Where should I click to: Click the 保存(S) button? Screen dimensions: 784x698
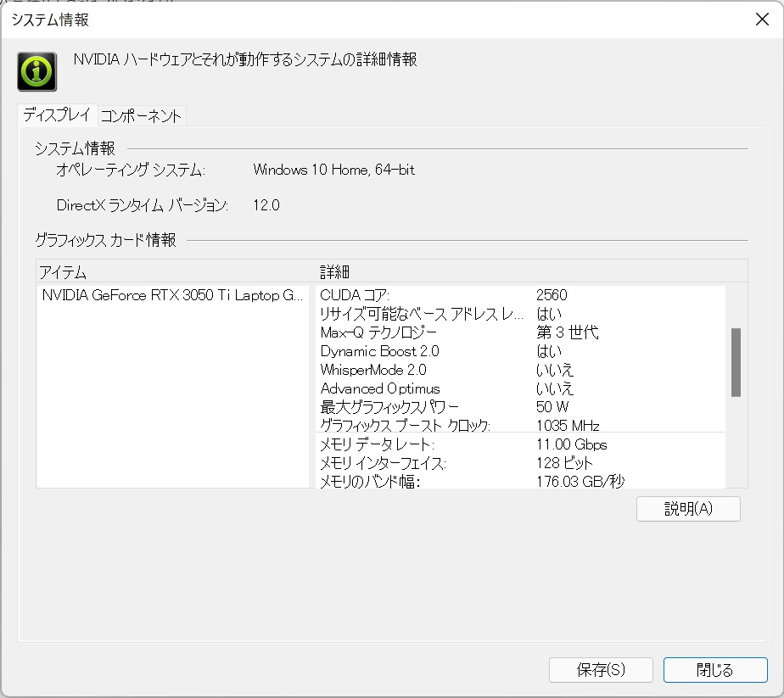pyautogui.click(x=601, y=669)
